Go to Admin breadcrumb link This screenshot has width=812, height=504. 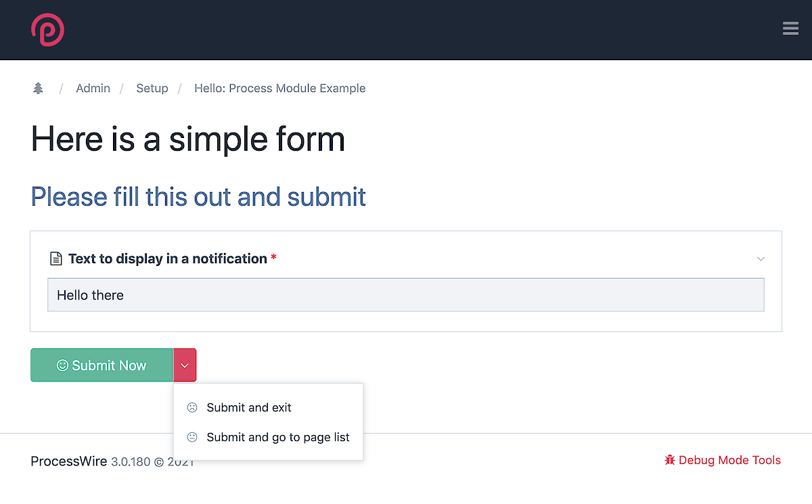[93, 88]
